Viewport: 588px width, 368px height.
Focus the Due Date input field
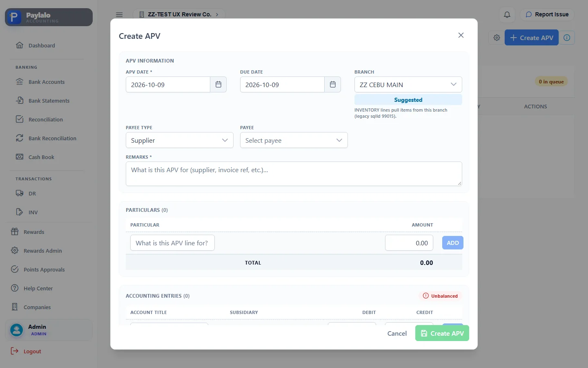(283, 85)
